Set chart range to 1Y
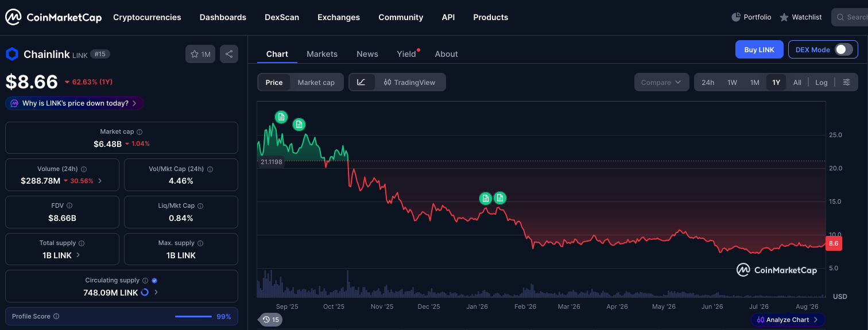 click(x=776, y=82)
